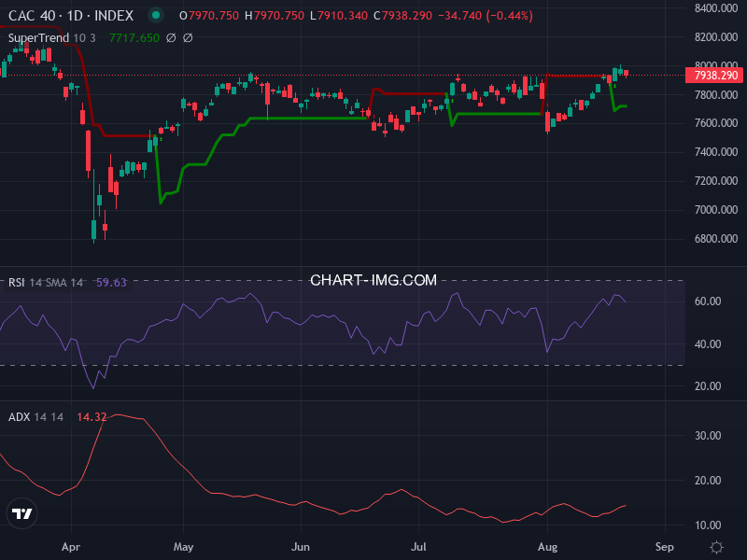The width and height of the screenshot is (747, 560).
Task: Click the Jul label on time axis
Action: [x=418, y=547]
